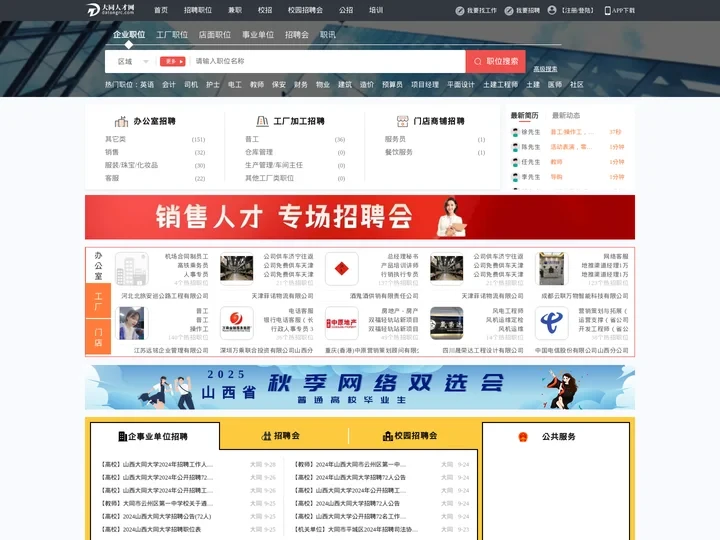Open the 招聘职位 nav menu item
This screenshot has width=720, height=540.
click(x=198, y=10)
